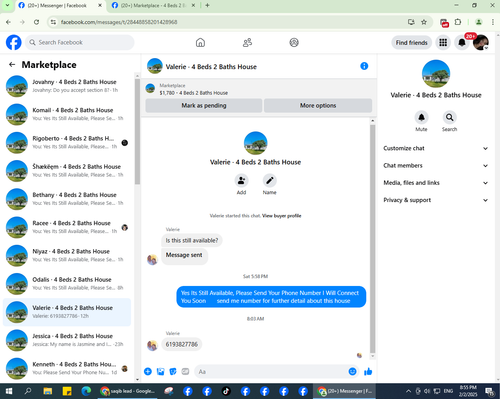Click the conversation list scrollbar
Viewport: 500px width, 399px height.
coord(137,132)
